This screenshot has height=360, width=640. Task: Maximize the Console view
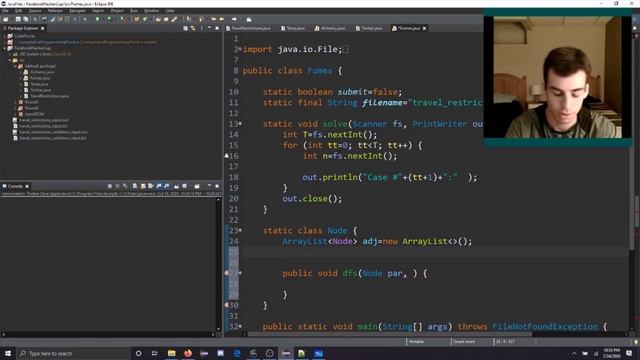(217, 186)
